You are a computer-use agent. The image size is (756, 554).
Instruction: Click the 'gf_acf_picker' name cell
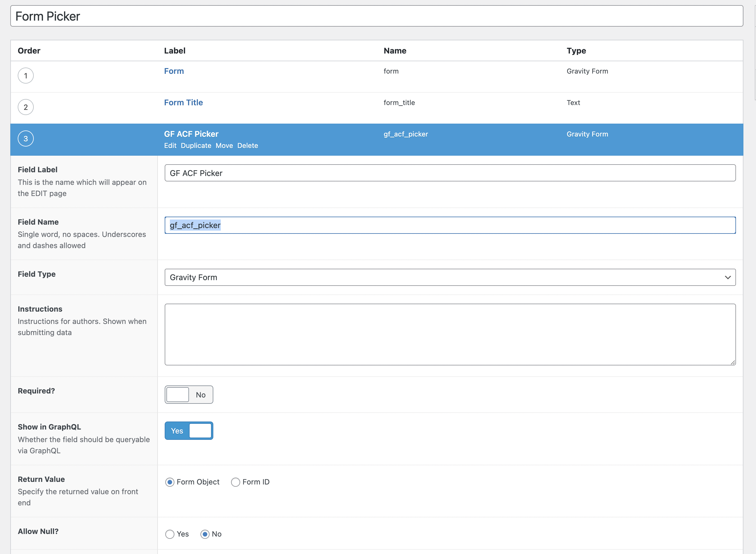coord(406,134)
